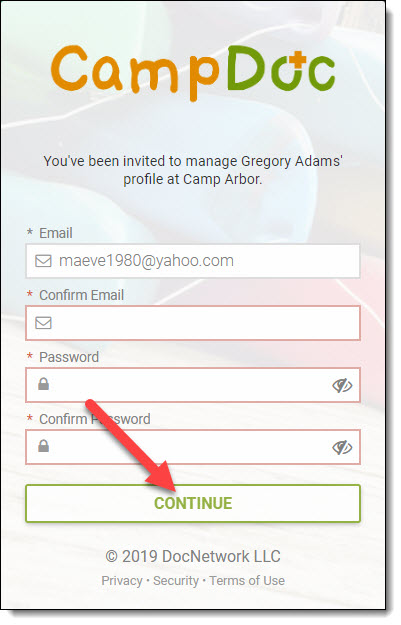
Task: Show the password using the eye icon
Action: tap(342, 385)
